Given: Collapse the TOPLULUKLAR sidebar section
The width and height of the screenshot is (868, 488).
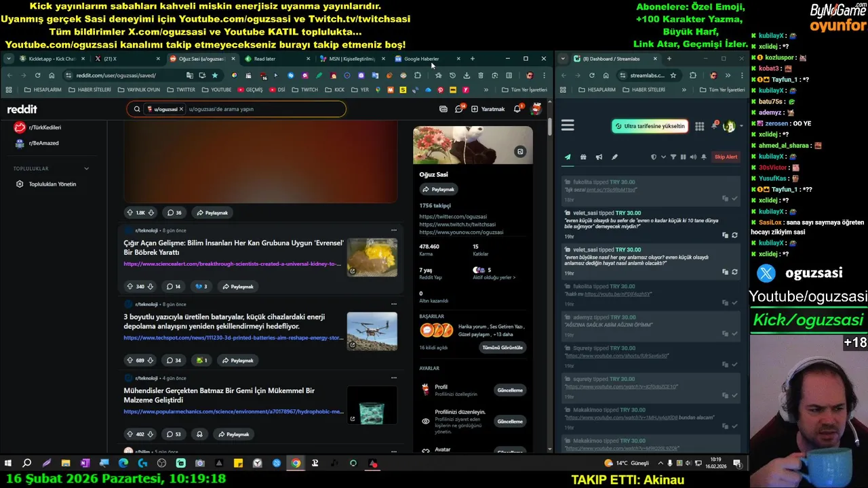Looking at the screenshot, I should click(86, 168).
